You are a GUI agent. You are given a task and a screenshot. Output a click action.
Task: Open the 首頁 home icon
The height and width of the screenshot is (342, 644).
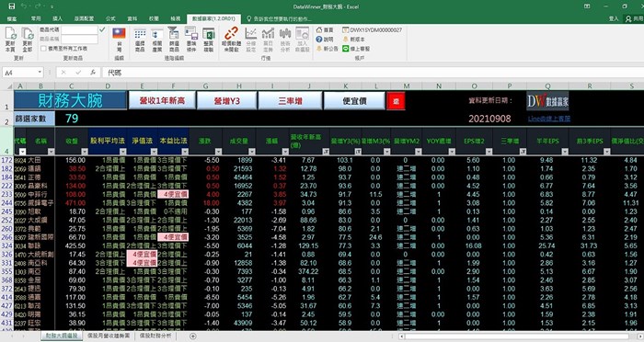point(319,30)
